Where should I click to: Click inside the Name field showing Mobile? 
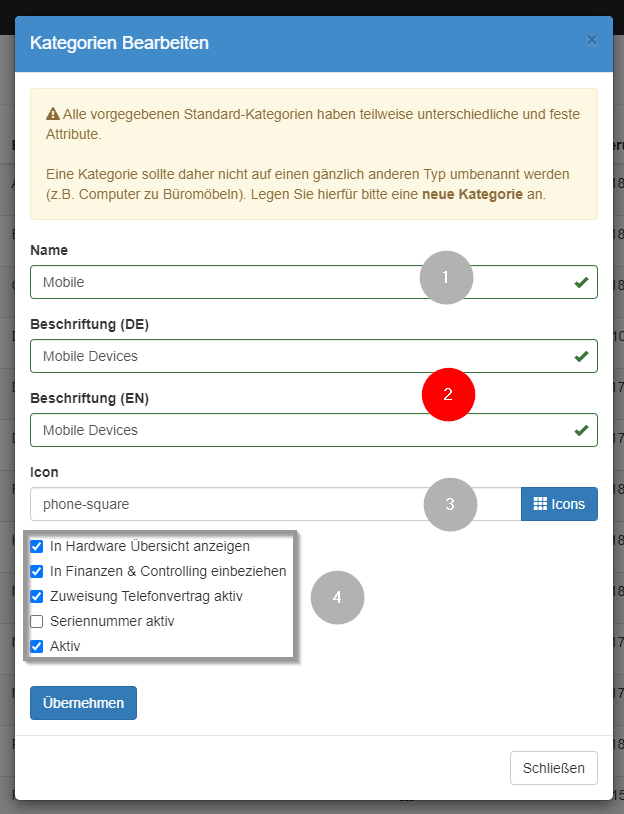[200, 282]
